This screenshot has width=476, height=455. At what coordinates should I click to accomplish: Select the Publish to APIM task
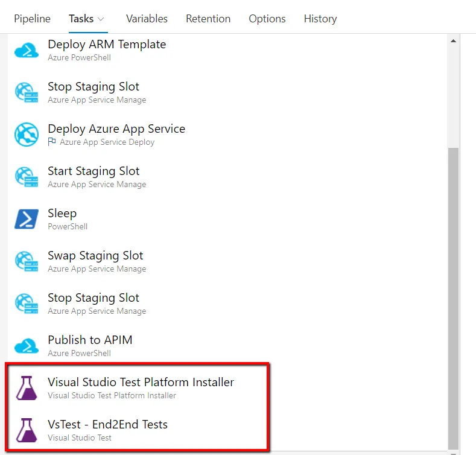(x=227, y=346)
